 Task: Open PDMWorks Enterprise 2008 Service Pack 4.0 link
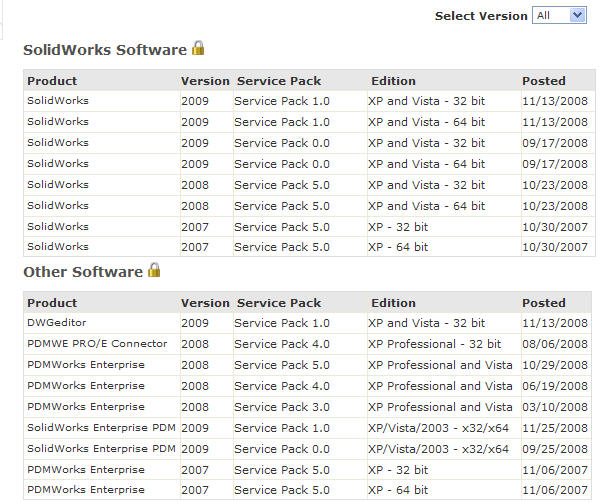86,385
